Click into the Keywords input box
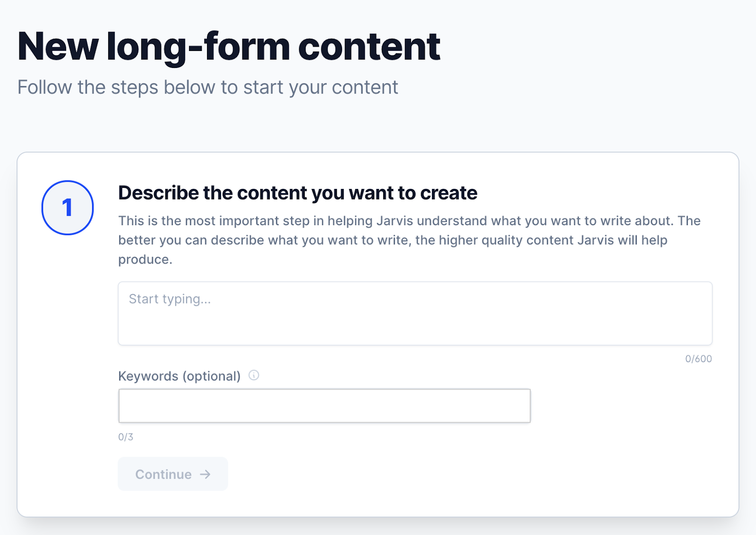 tap(324, 406)
